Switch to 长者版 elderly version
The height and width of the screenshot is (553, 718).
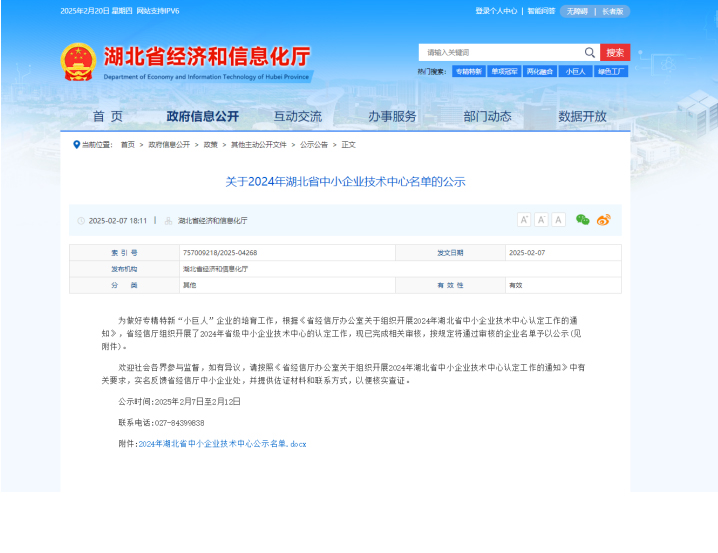612,11
